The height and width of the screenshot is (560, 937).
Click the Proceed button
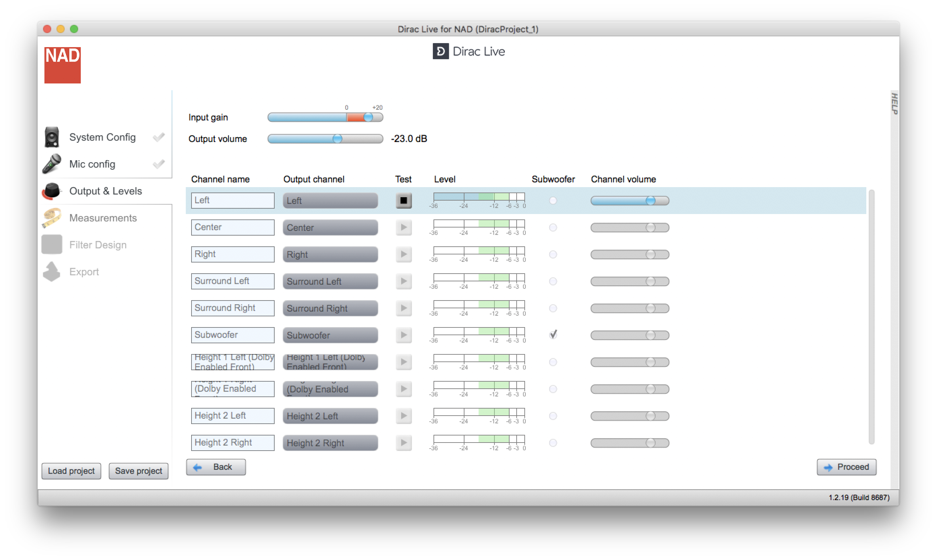846,467
